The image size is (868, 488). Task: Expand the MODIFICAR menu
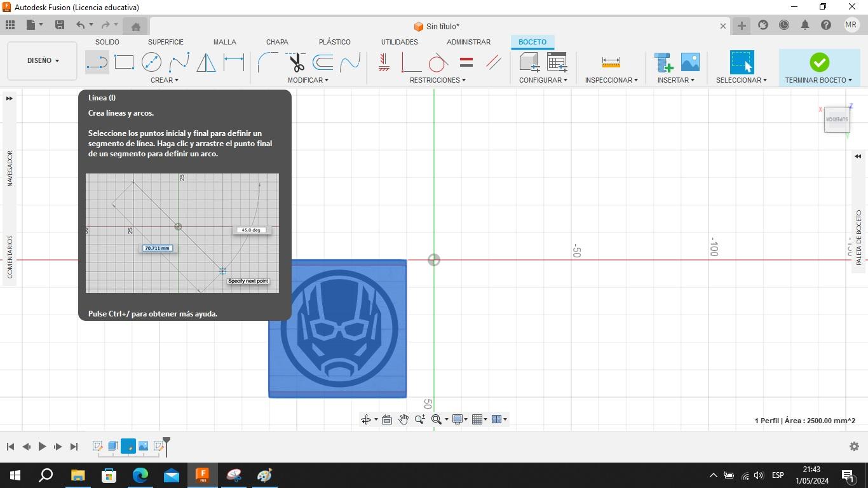(308, 80)
